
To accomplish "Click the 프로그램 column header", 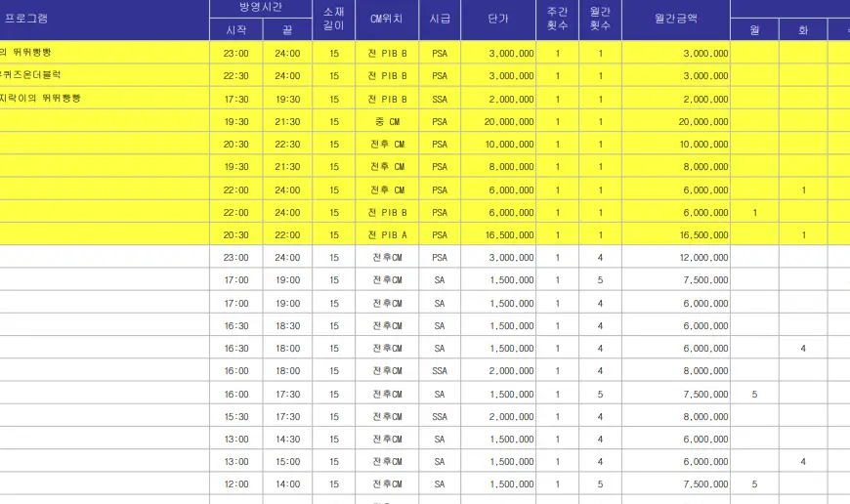I will [26, 19].
